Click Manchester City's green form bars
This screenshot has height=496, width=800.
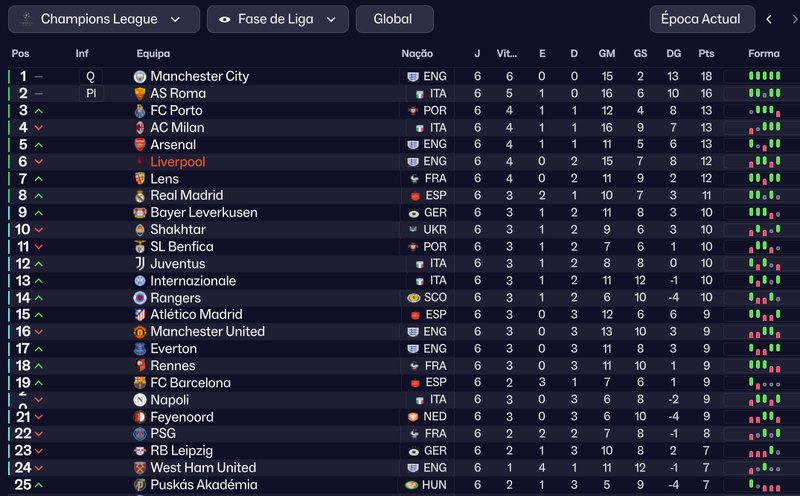tap(764, 76)
